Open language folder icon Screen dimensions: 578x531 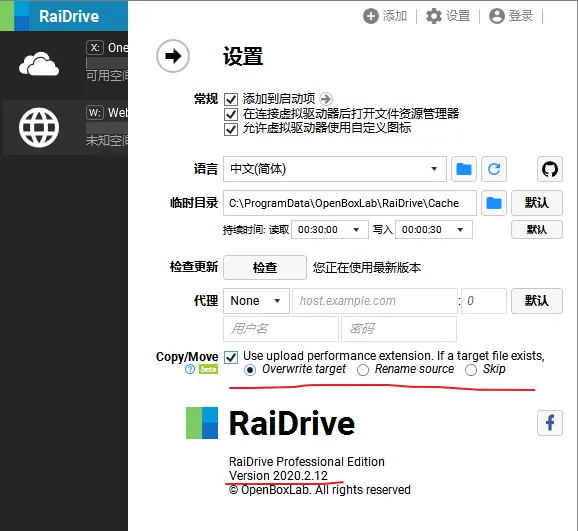(x=464, y=169)
